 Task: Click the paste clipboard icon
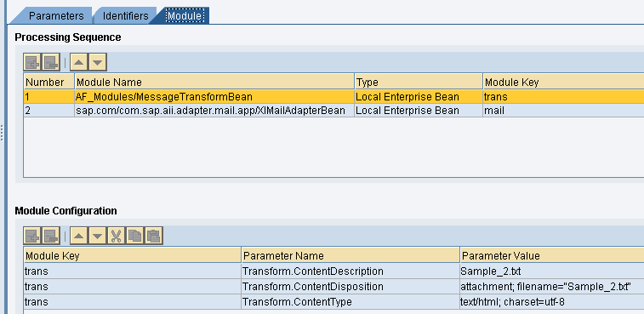click(154, 236)
